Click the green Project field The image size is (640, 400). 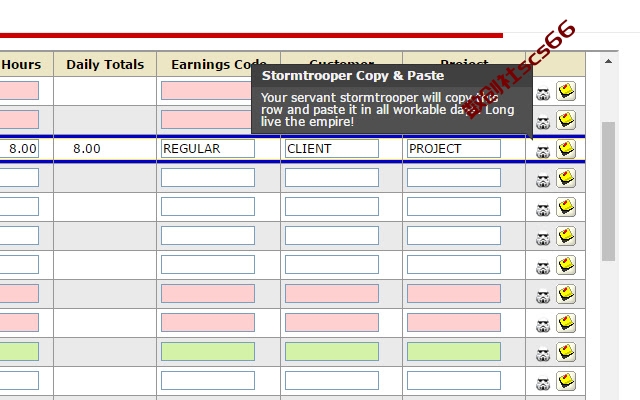(454, 351)
